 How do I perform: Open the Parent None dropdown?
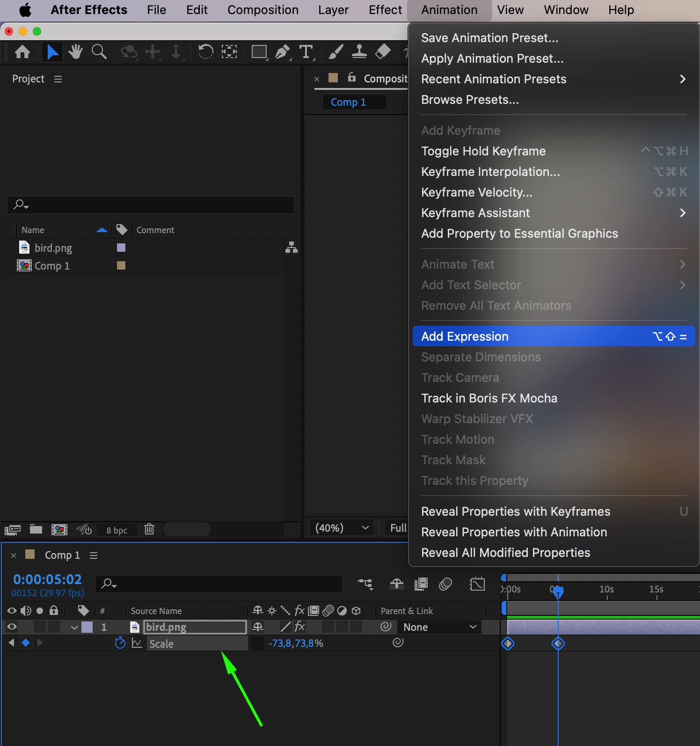coord(439,627)
